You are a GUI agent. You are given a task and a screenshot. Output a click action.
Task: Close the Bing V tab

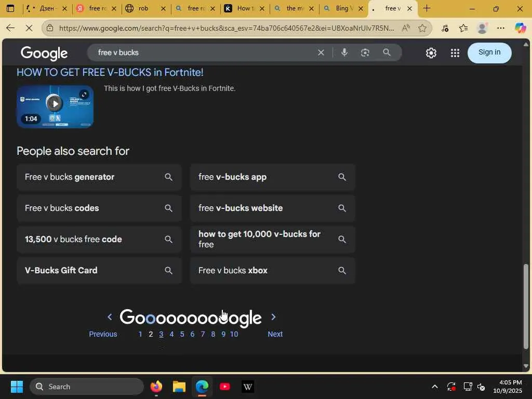pyautogui.click(x=361, y=9)
